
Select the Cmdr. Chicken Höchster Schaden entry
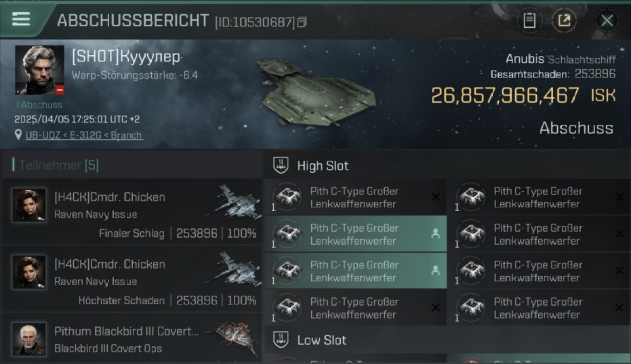click(132, 279)
